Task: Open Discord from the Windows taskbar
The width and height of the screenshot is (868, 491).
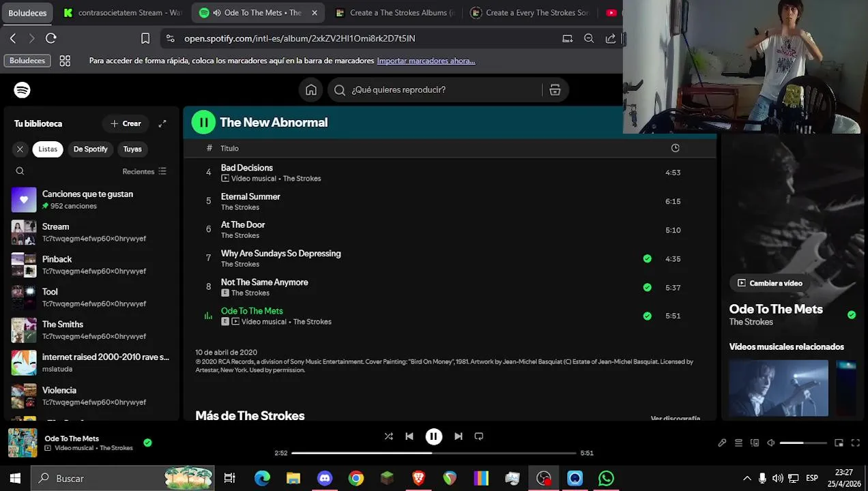Action: pyautogui.click(x=325, y=479)
